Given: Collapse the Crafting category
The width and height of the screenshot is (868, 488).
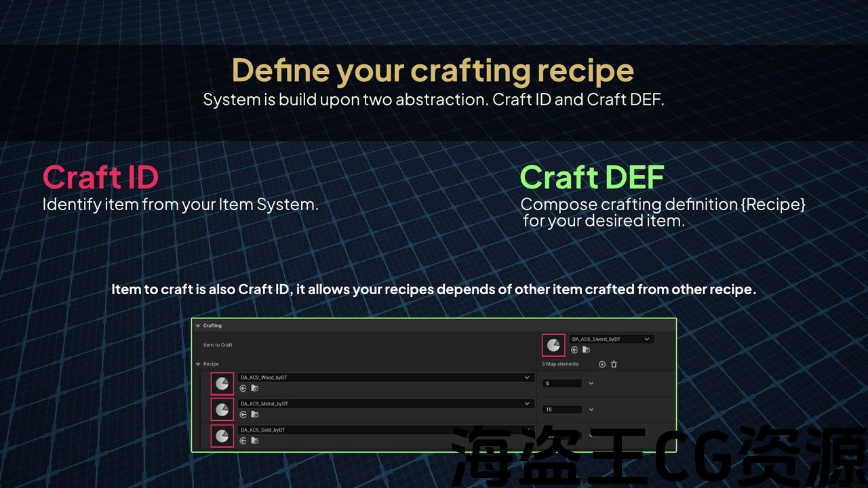Looking at the screenshot, I should (x=198, y=326).
